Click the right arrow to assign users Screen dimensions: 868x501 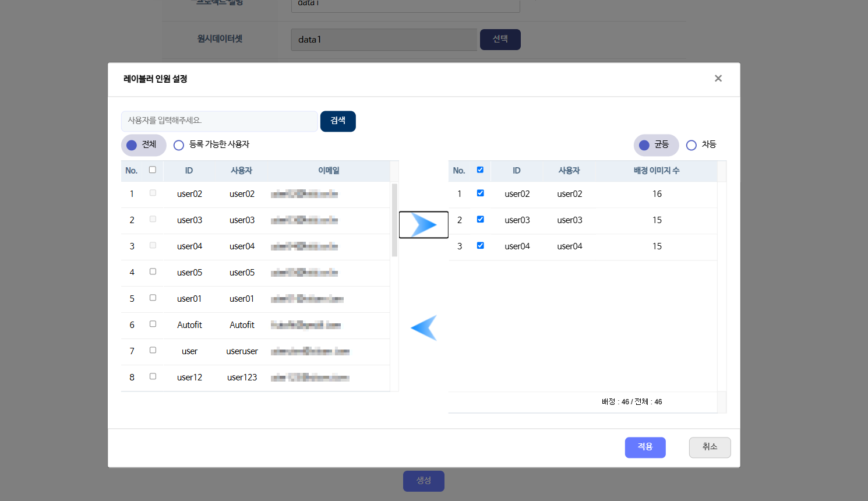424,225
